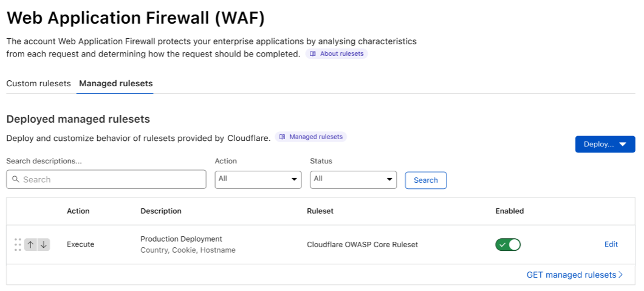Viewport: 644px width, 291px height.
Task: Grab the drag handle for Production Deployment
Action: click(18, 244)
